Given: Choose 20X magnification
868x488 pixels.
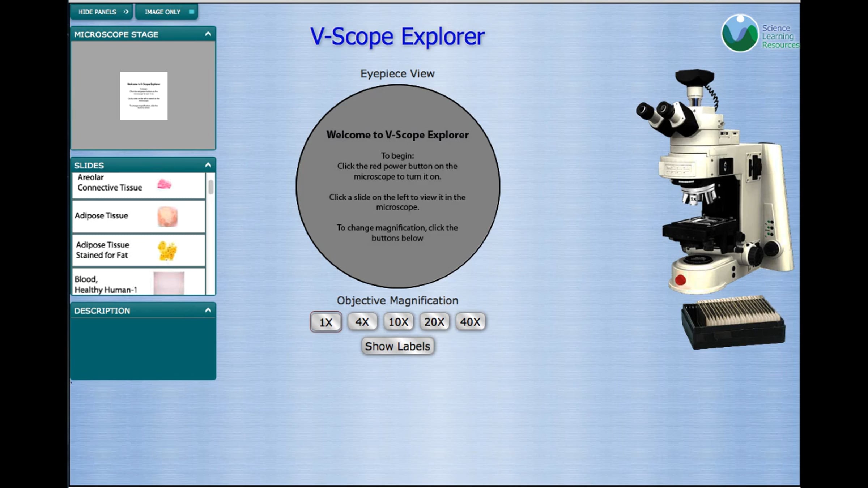Looking at the screenshot, I should click(434, 321).
